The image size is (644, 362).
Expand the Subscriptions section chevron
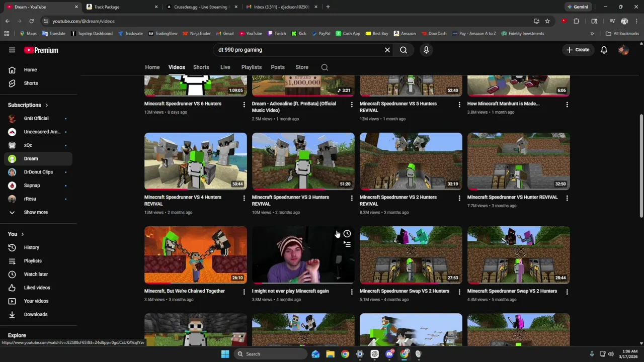pos(47,105)
